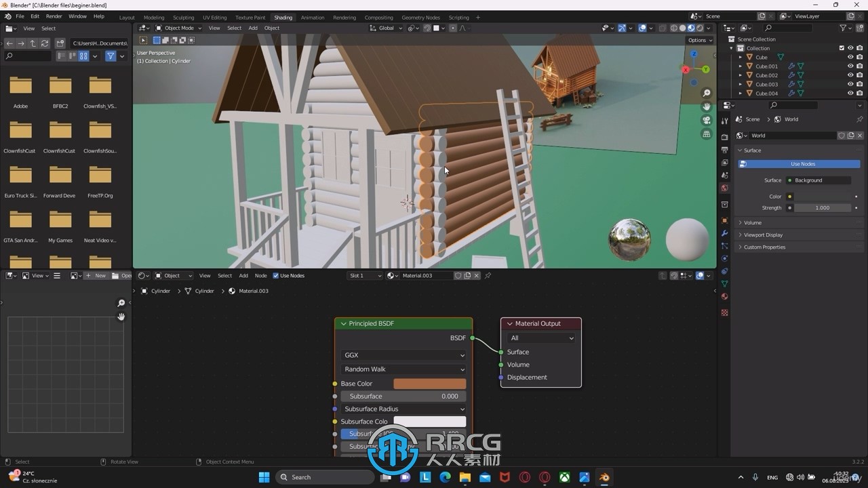Open the Object Constraints properties tab
The image size is (868, 488).
pyautogui.click(x=724, y=271)
